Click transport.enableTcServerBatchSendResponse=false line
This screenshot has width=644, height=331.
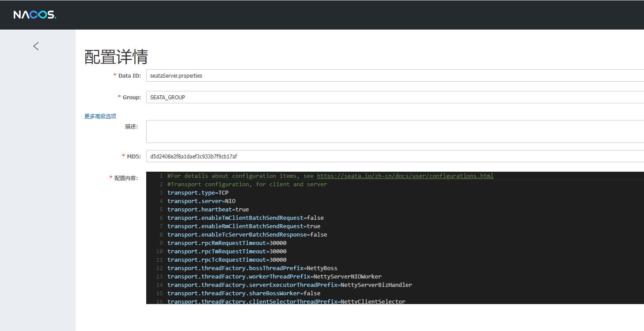pyautogui.click(x=247, y=235)
